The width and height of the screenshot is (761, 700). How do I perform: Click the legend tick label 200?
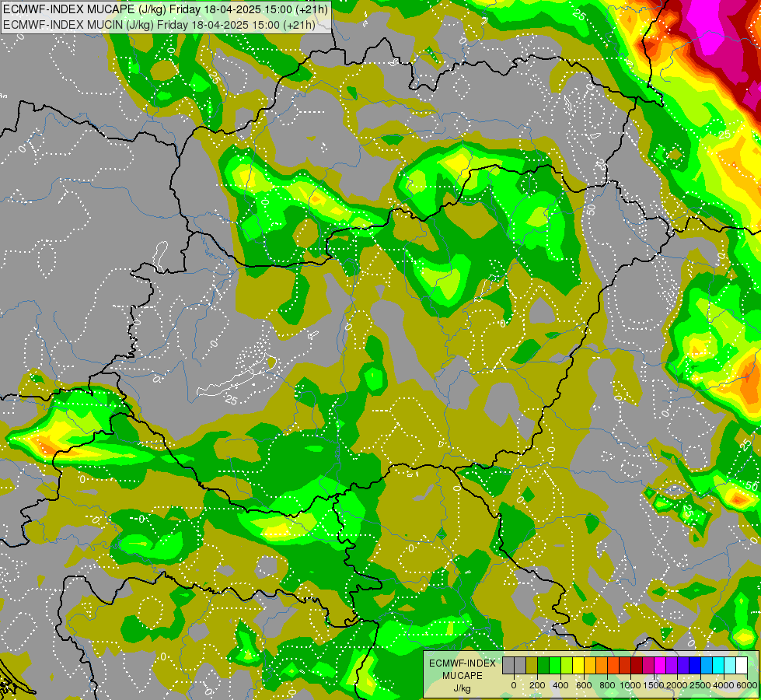[537, 685]
